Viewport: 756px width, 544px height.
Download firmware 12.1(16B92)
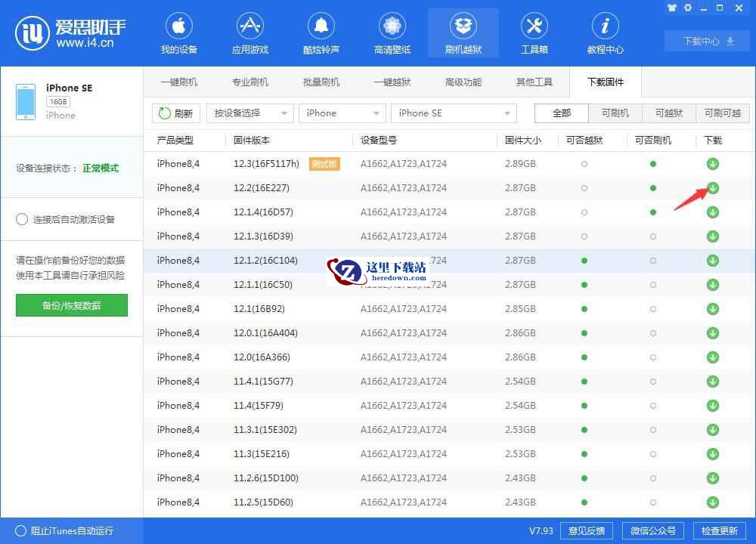713,309
